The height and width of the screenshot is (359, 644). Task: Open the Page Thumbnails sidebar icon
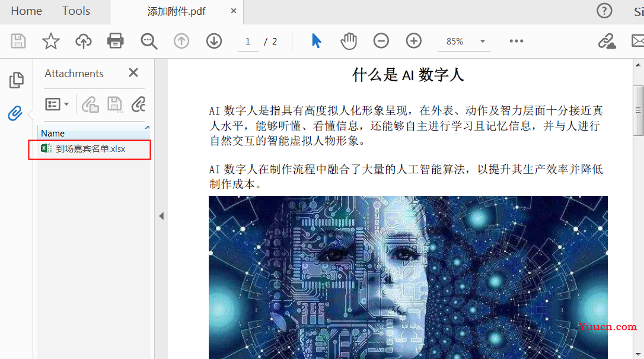click(17, 80)
